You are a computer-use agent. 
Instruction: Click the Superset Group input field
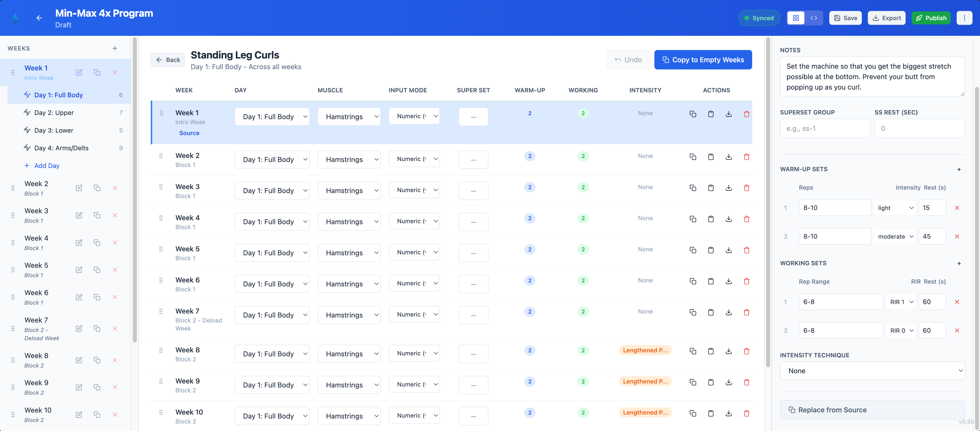(825, 129)
